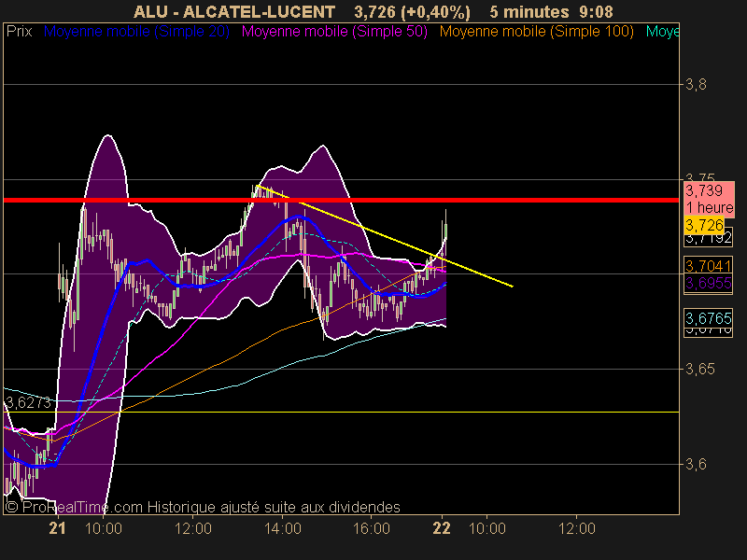Click the 9:08 time in the header
This screenshot has width=747, height=560.
596,11
